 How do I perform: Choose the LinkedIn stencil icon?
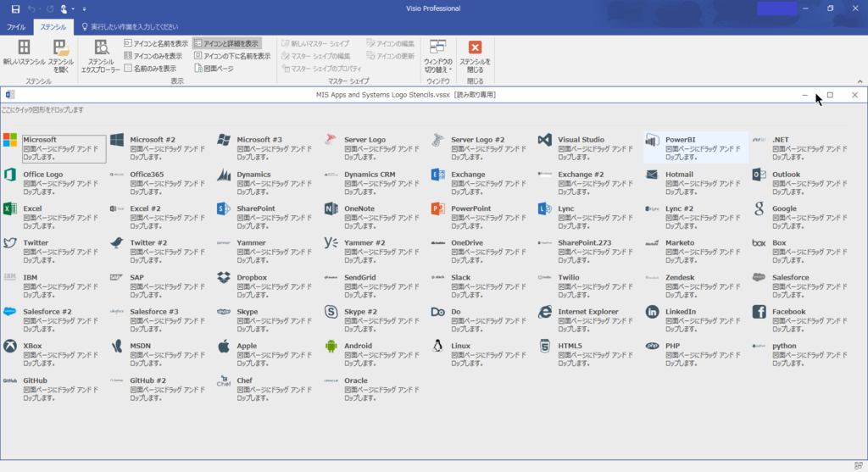click(x=652, y=312)
